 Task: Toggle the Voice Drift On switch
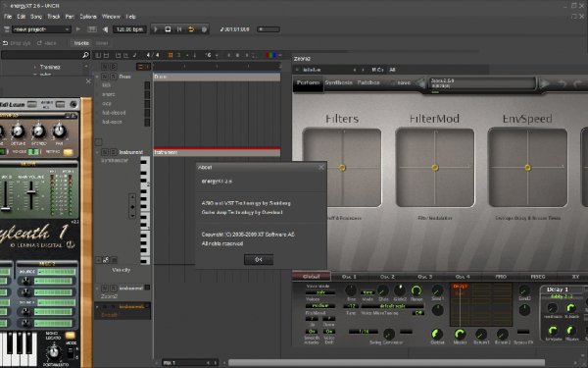point(329,332)
